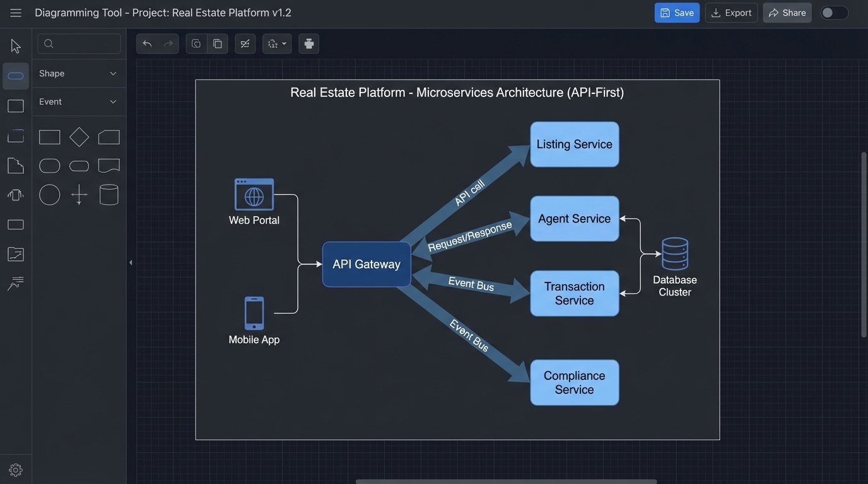The image size is (868, 484).
Task: Click the redo arrow in toolbar
Action: click(x=168, y=43)
